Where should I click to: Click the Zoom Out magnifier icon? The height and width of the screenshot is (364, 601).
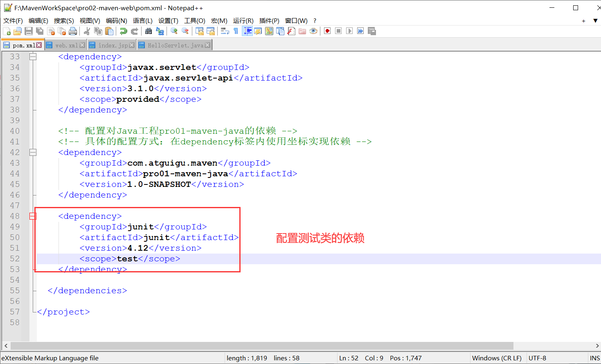185,31
